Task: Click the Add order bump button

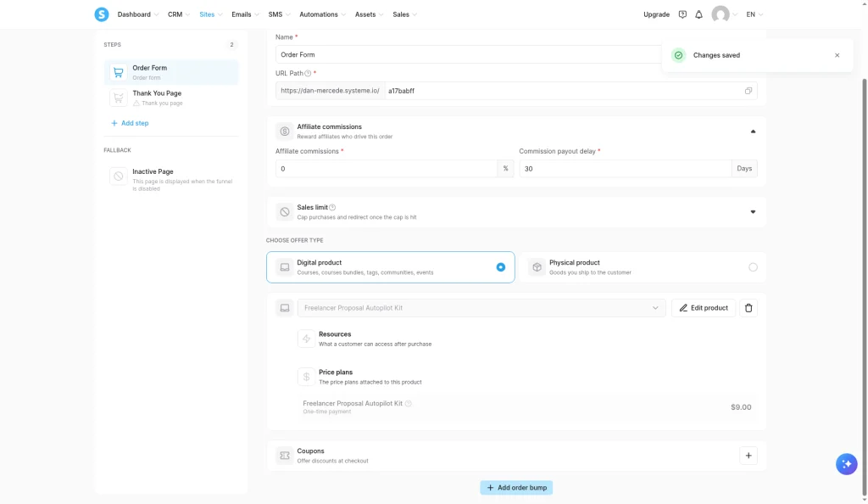Action: tap(516, 487)
